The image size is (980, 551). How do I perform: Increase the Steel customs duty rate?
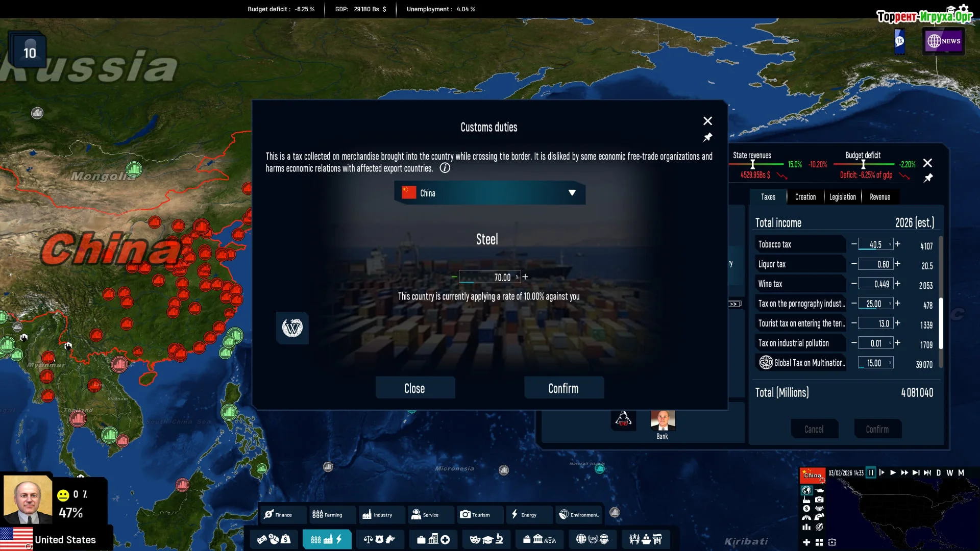[525, 277]
